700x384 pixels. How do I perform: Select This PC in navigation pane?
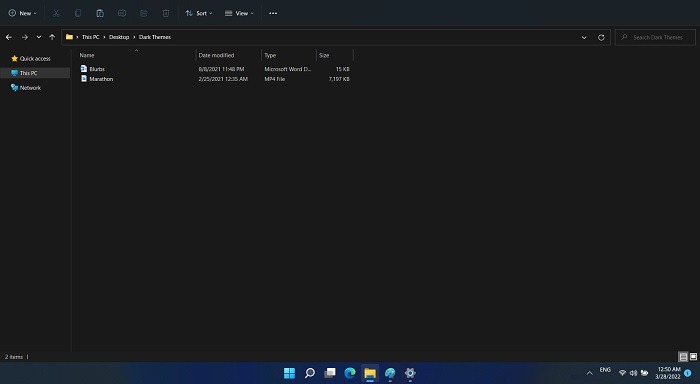pyautogui.click(x=35, y=73)
